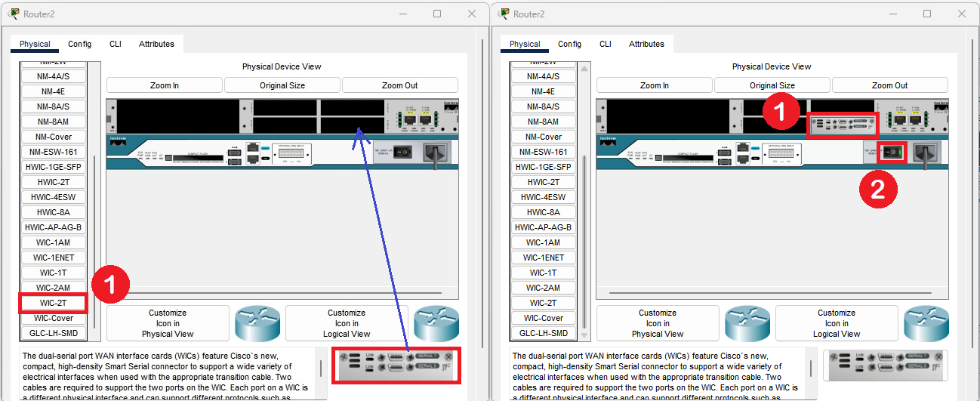The height and width of the screenshot is (401, 980).
Task: Select WIC-Cover module in right window
Action: coord(542,318)
